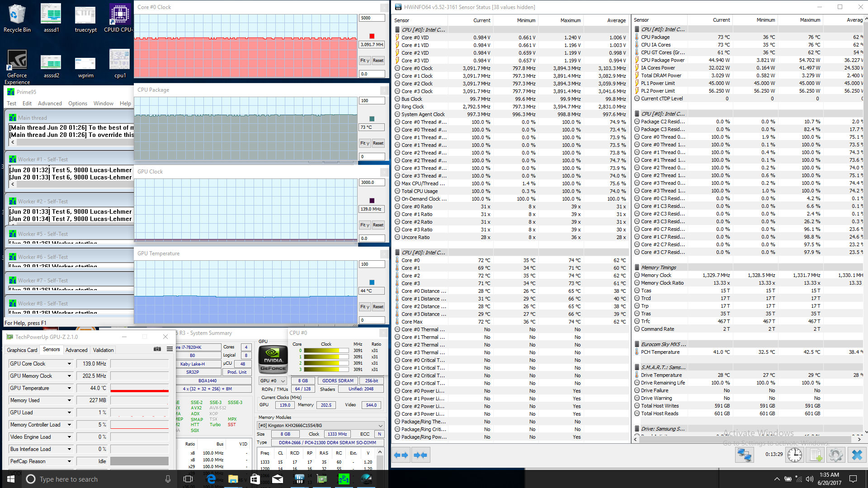The image size is (868, 488).
Task: Open HWiNFO sensor settings gear
Action: pyautogui.click(x=836, y=455)
